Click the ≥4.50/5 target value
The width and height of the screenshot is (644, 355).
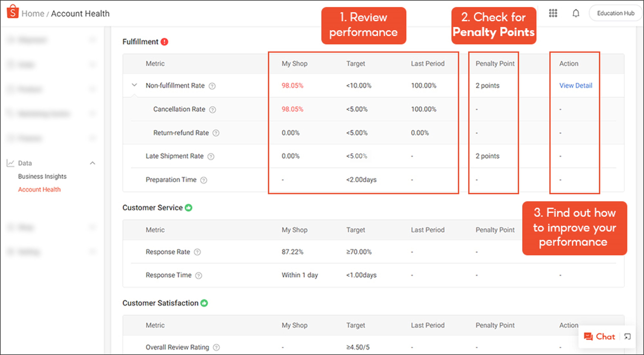358,347
